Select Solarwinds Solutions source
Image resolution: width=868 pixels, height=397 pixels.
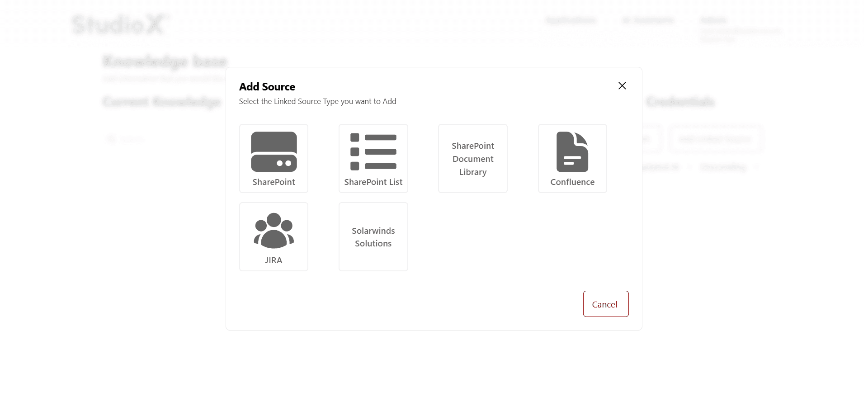[x=373, y=237]
